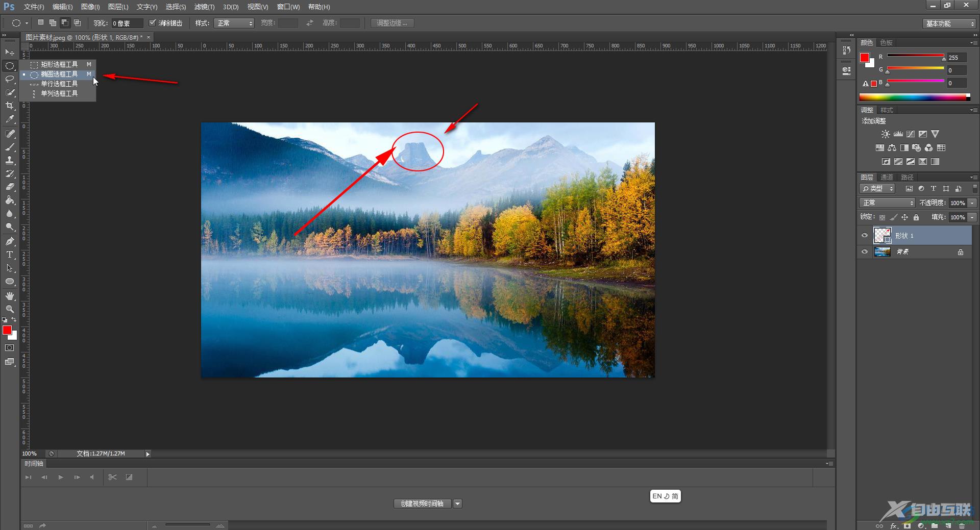Open the 基本功能 workspace dropdown
Image resolution: width=980 pixels, height=530 pixels.
[x=949, y=23]
